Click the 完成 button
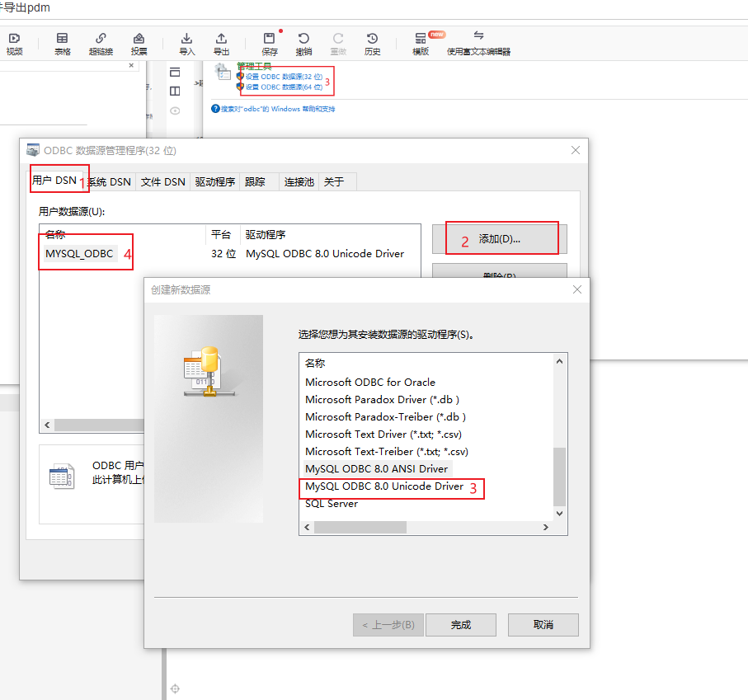 click(460, 625)
